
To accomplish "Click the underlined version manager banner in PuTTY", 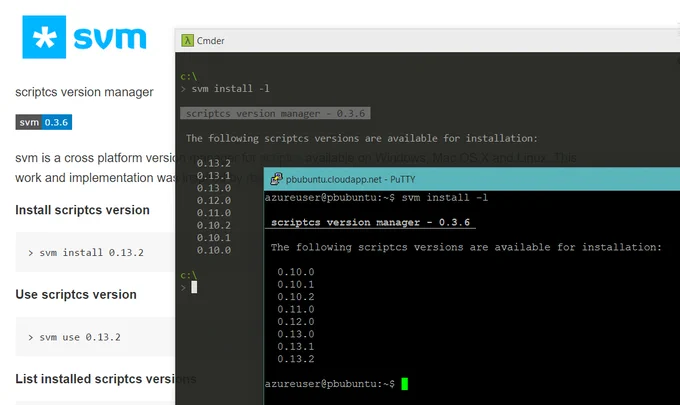I will [370, 222].
